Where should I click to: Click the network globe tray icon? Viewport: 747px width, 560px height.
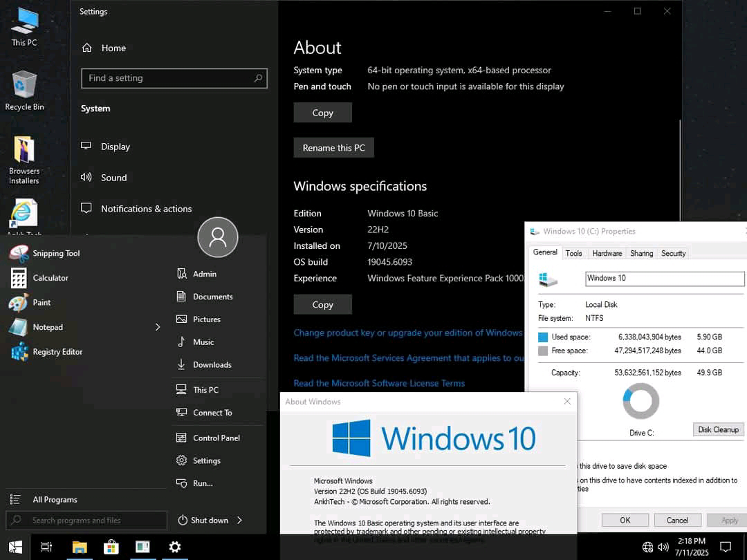647,547
